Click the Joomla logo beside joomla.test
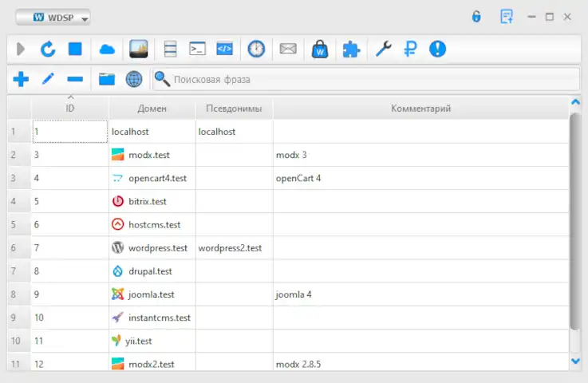Screen dimensions: 588x383 click(118, 294)
